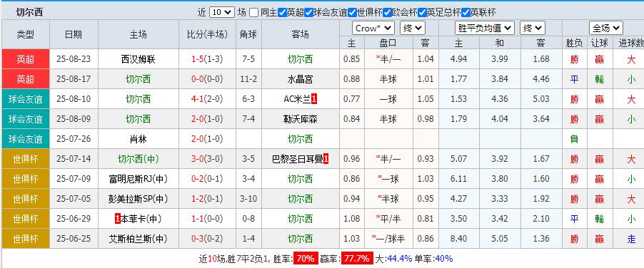Viewport: 644px width, 268px height.
Task: Click the handicap *一/球半
Action: tap(388, 239)
